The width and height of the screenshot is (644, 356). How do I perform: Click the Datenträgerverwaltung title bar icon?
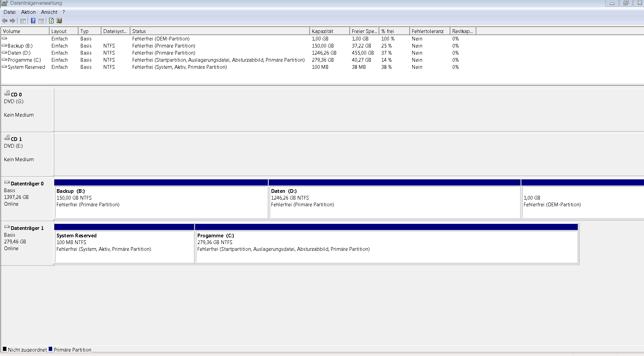(4, 3)
